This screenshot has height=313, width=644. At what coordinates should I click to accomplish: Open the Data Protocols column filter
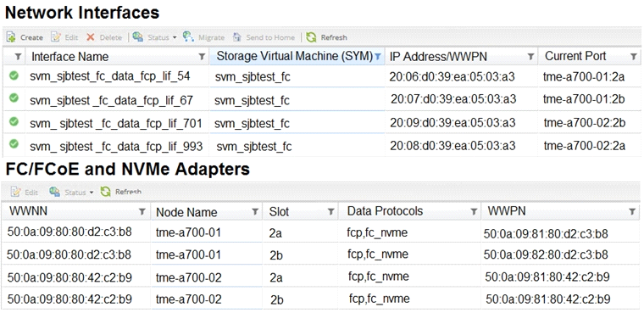coord(474,211)
